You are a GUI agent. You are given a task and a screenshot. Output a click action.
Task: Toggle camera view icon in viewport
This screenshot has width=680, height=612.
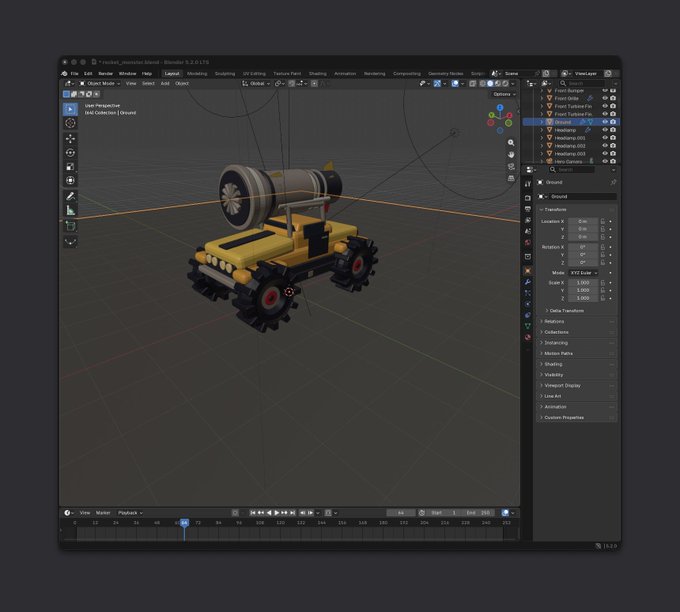(511, 167)
